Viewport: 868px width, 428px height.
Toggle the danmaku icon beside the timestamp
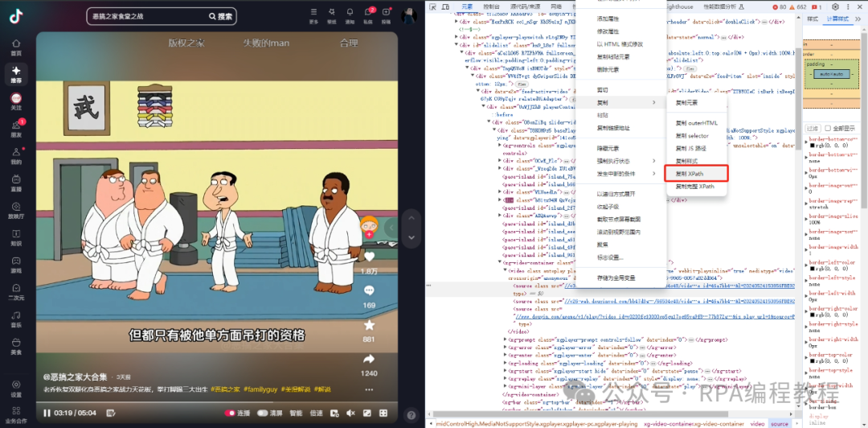111,413
